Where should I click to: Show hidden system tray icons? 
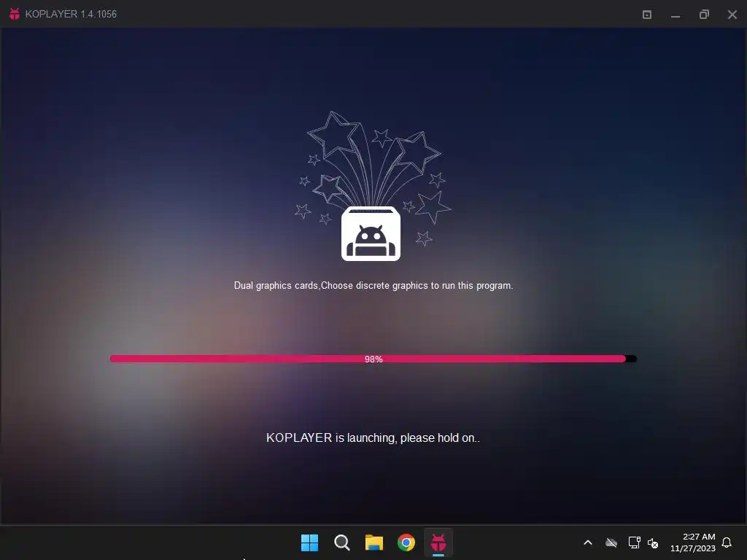pyautogui.click(x=588, y=542)
